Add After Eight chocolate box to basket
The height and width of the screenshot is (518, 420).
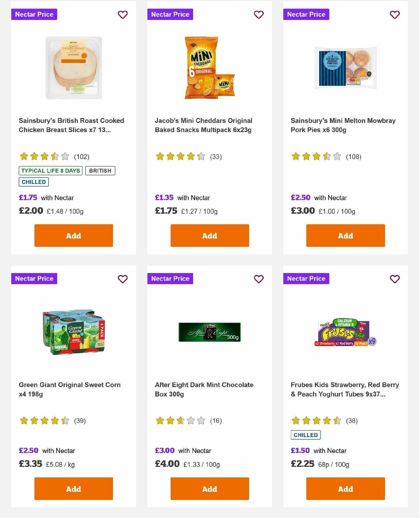[x=209, y=489]
